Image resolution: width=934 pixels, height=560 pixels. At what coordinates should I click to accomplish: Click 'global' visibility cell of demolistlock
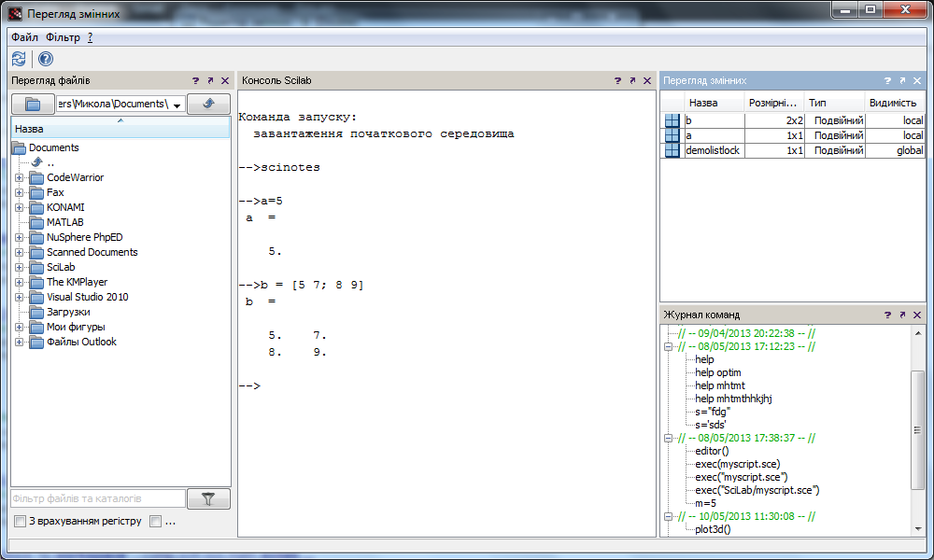(x=895, y=150)
